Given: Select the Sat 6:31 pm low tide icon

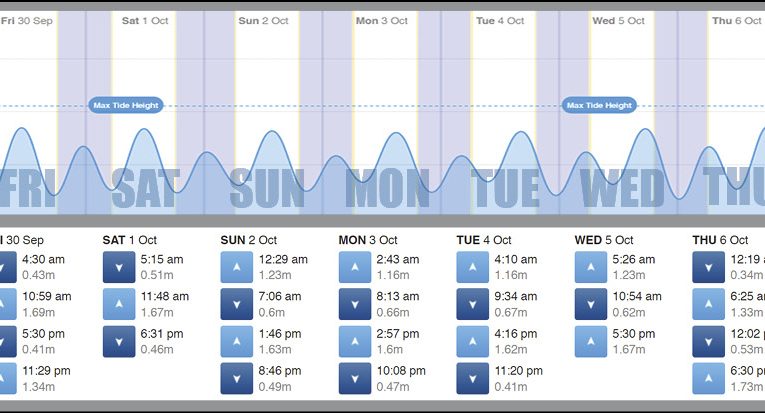Looking at the screenshot, I should click(118, 341).
